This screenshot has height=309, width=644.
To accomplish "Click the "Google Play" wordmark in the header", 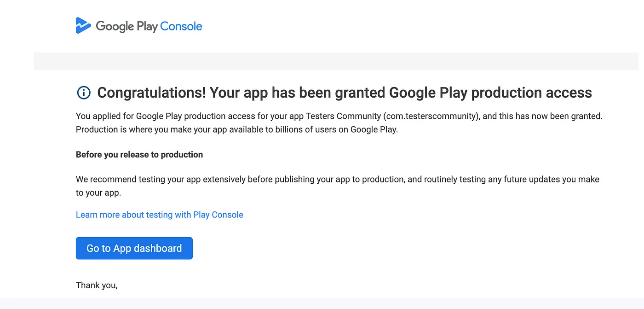I will (x=126, y=26).
